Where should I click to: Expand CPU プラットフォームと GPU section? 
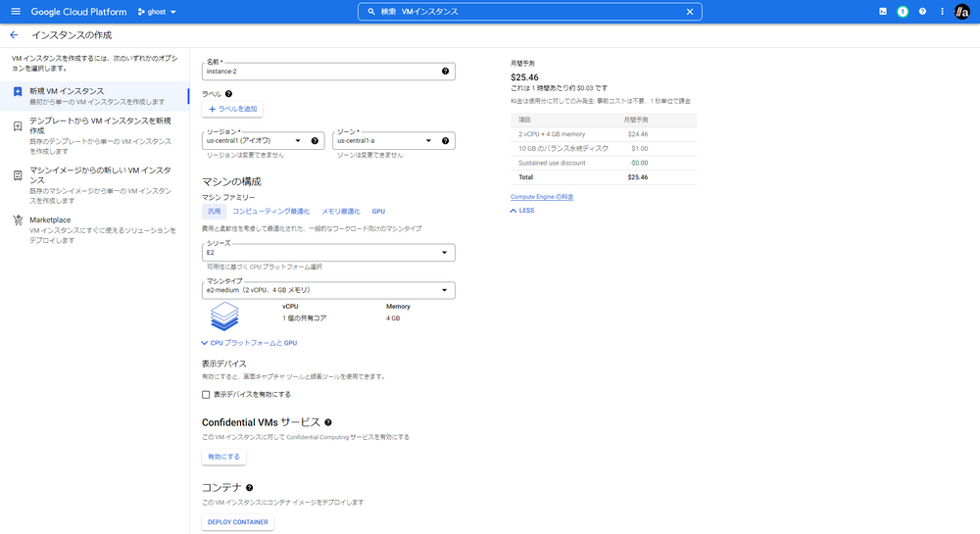pyautogui.click(x=249, y=343)
